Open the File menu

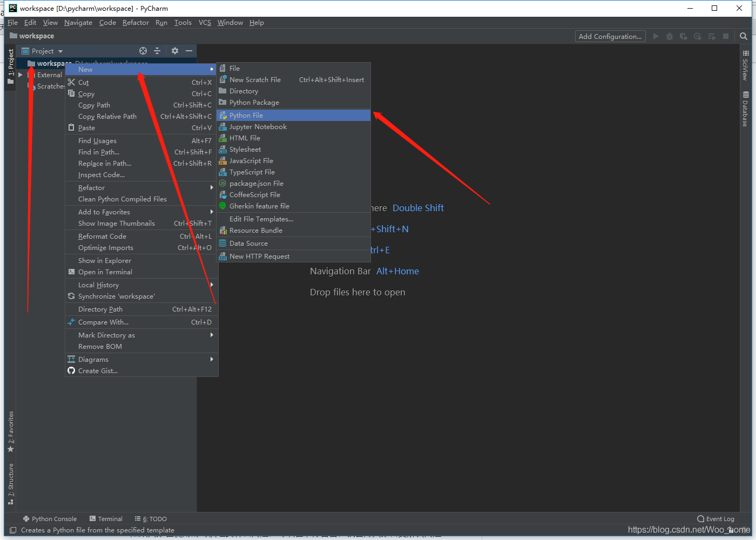click(x=12, y=23)
